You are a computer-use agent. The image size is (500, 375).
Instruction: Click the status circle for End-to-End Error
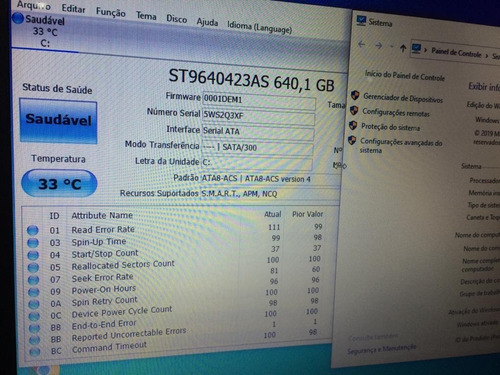[34, 328]
